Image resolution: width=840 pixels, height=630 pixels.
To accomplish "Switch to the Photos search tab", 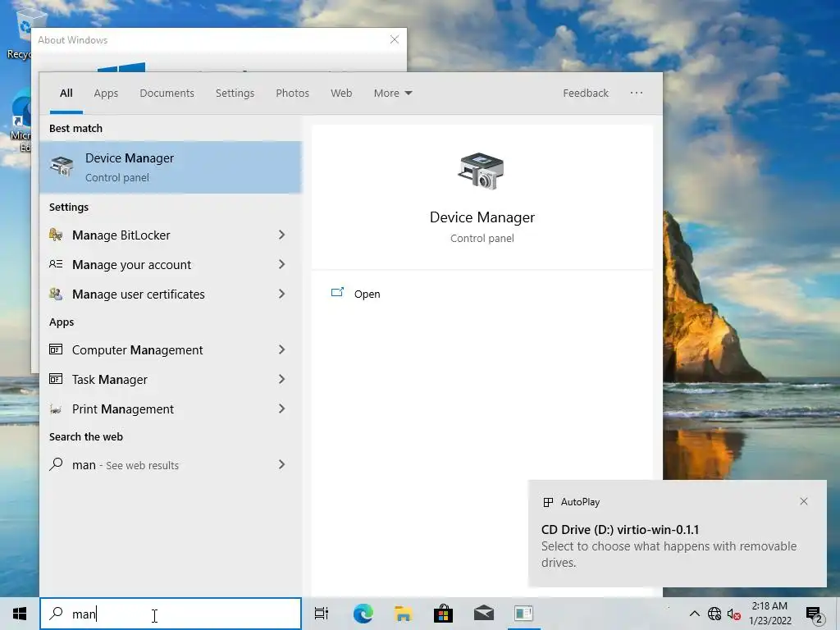I will point(292,94).
